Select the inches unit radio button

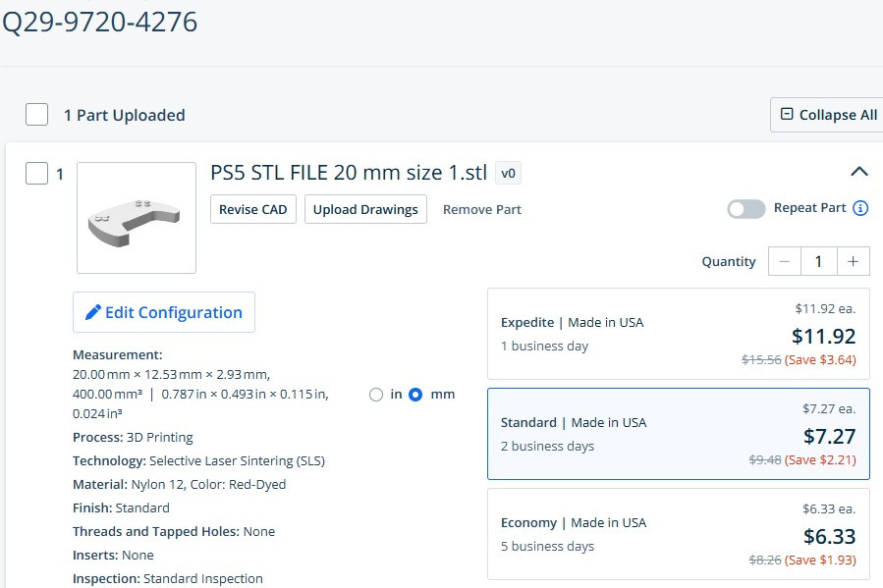click(375, 395)
